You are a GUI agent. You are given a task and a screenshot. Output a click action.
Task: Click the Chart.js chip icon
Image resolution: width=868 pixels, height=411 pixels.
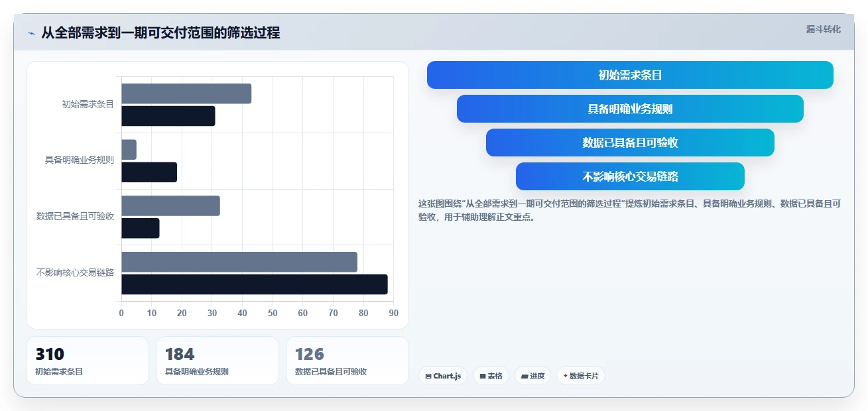[428, 377]
